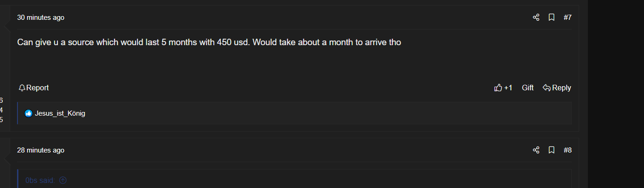The image size is (644, 188).
Task: Click the post #7 message text
Action: click(209, 42)
